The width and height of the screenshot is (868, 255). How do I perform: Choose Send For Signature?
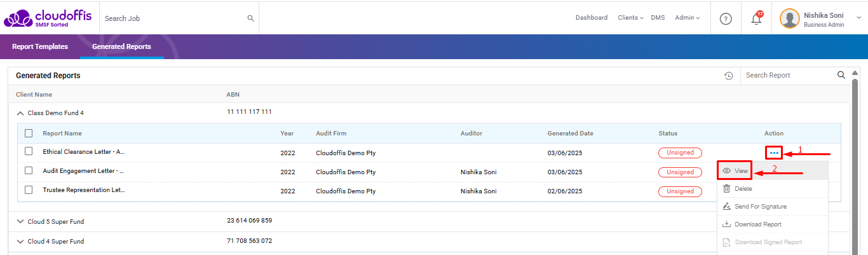click(772, 207)
